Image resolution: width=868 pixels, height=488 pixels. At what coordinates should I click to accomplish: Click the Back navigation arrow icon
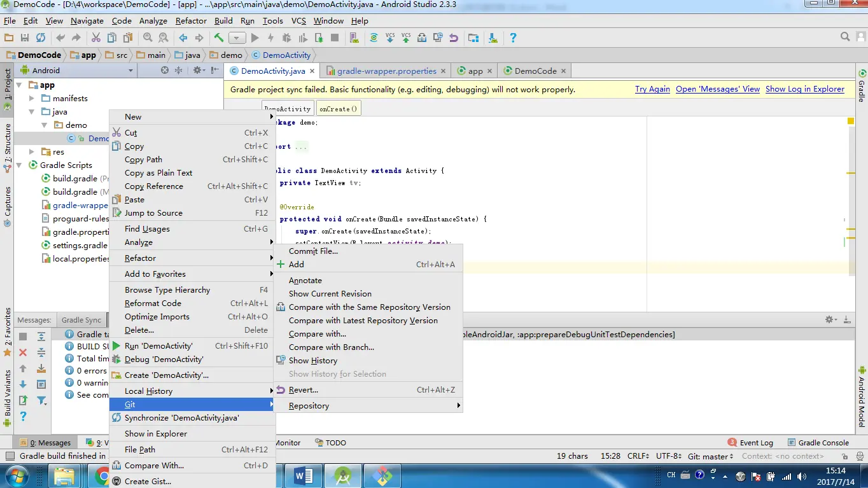pos(183,38)
